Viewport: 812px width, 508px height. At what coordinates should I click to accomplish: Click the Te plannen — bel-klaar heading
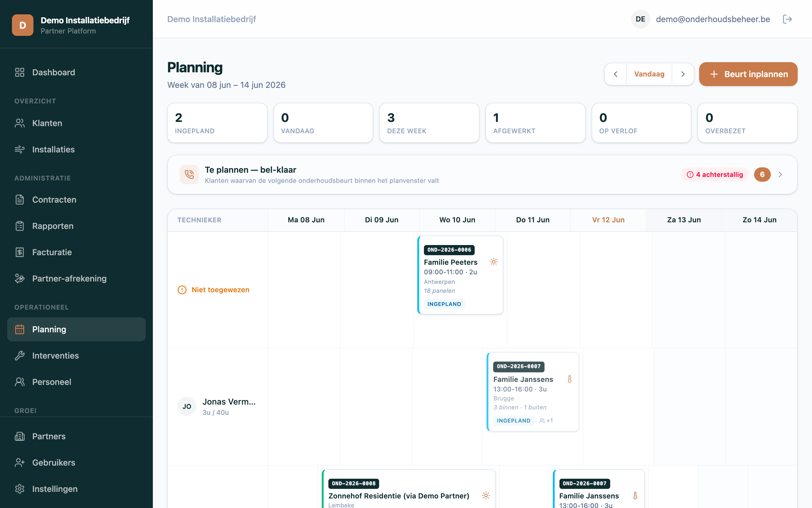click(x=250, y=170)
